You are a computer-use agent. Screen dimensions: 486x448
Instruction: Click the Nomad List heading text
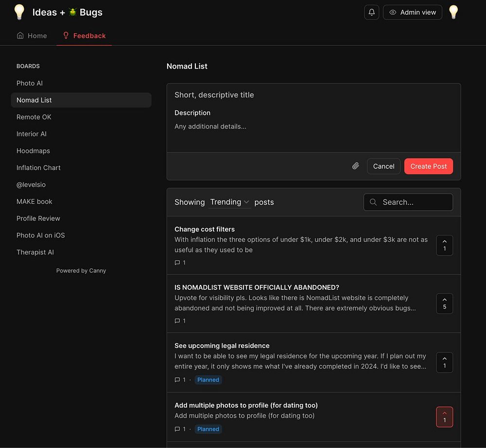click(x=187, y=66)
